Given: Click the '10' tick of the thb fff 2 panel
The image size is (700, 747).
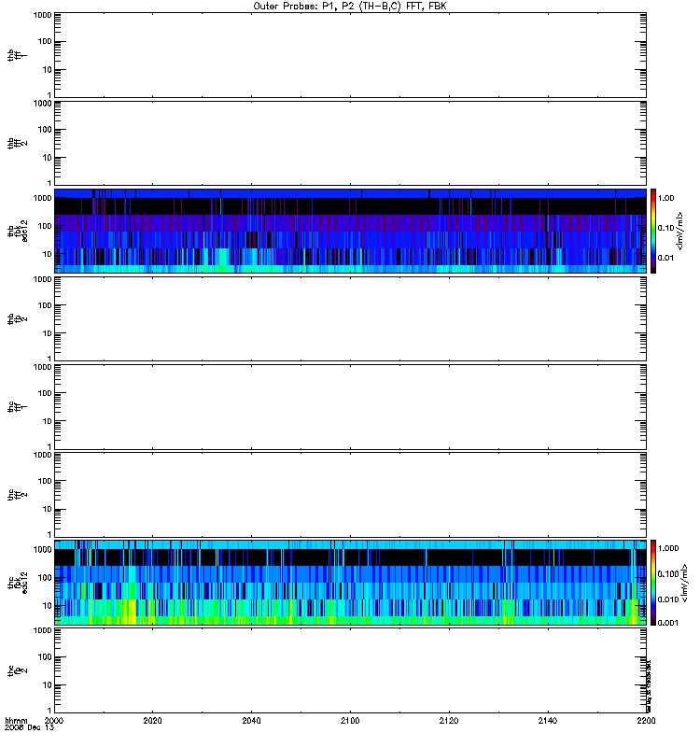Looking at the screenshot, I should 47,158.
